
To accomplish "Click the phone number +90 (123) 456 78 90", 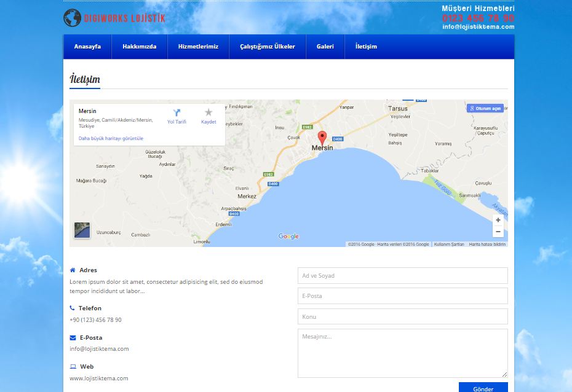I will coord(95,319).
